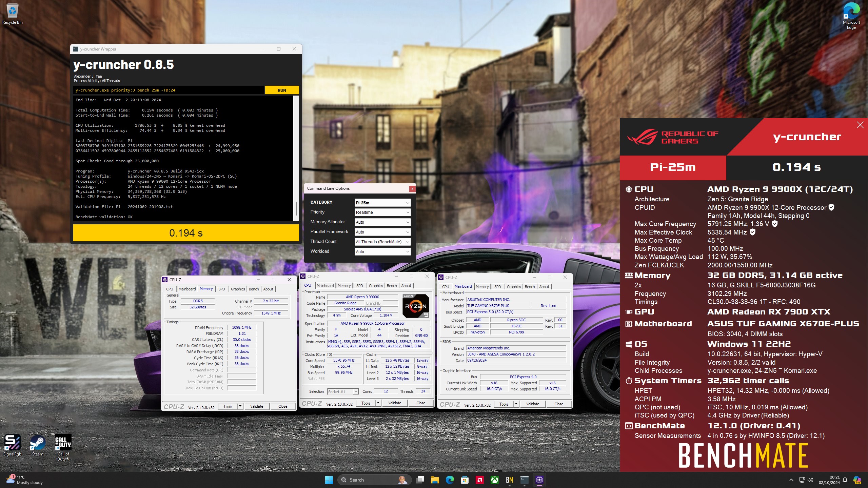
Task: Open Microsoft Edge from the taskbar
Action: tap(450, 480)
